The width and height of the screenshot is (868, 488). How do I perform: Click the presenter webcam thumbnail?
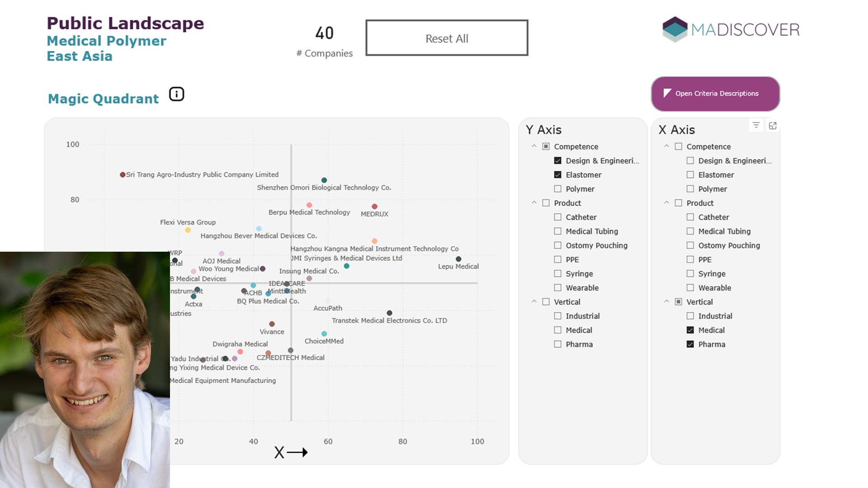coord(85,370)
